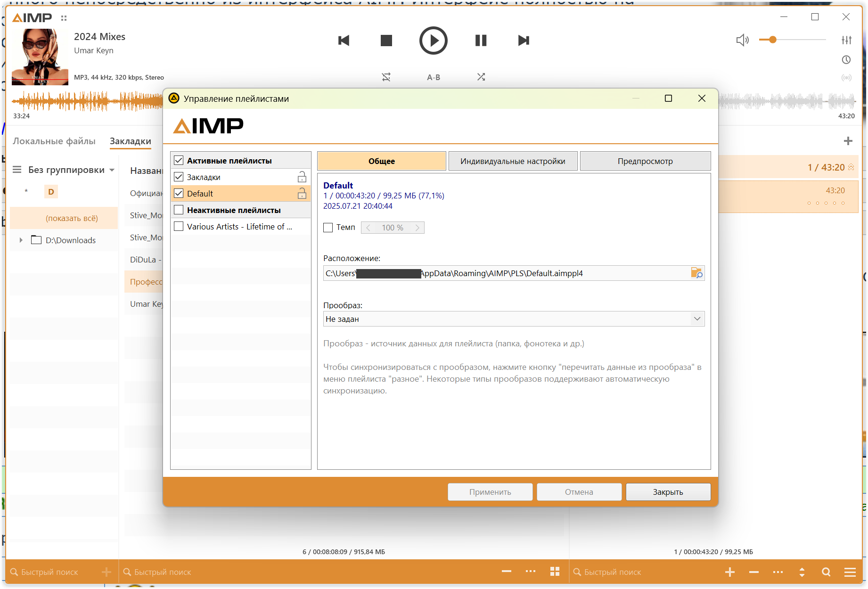Open the Предпросмотр tab
Viewport: 868px width, 589px height.
coord(645,161)
